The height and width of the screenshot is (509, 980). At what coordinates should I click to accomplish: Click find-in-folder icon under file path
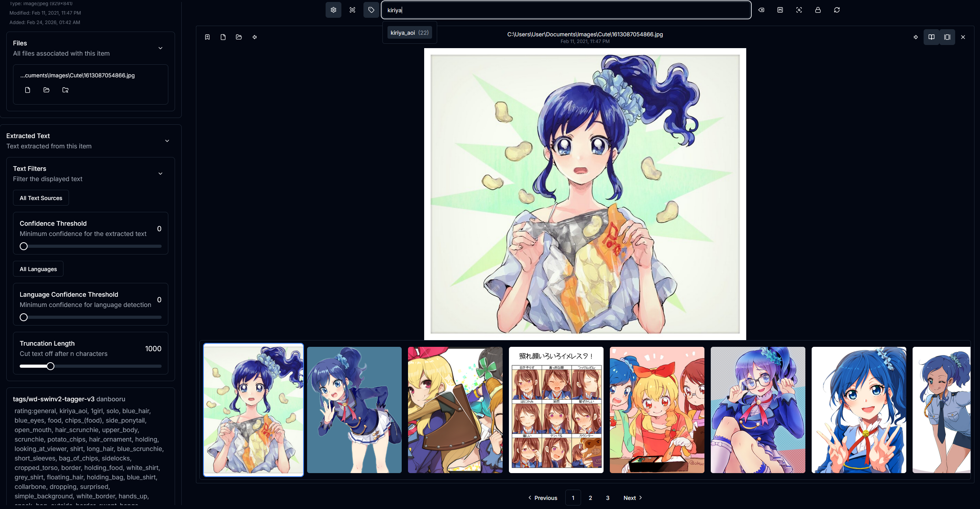[x=65, y=90]
